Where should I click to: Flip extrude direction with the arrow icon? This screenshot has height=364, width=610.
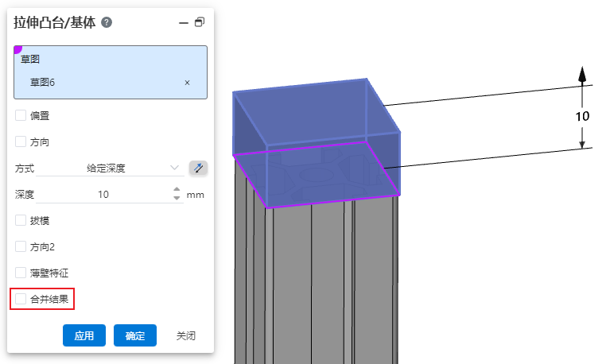(198, 168)
